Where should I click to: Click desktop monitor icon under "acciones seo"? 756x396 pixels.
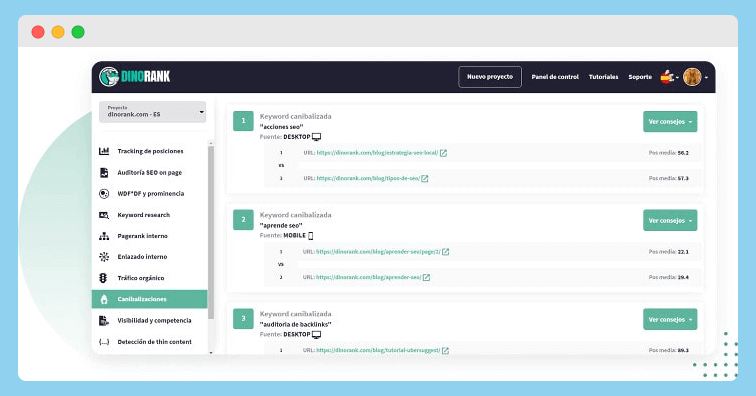[x=316, y=137]
